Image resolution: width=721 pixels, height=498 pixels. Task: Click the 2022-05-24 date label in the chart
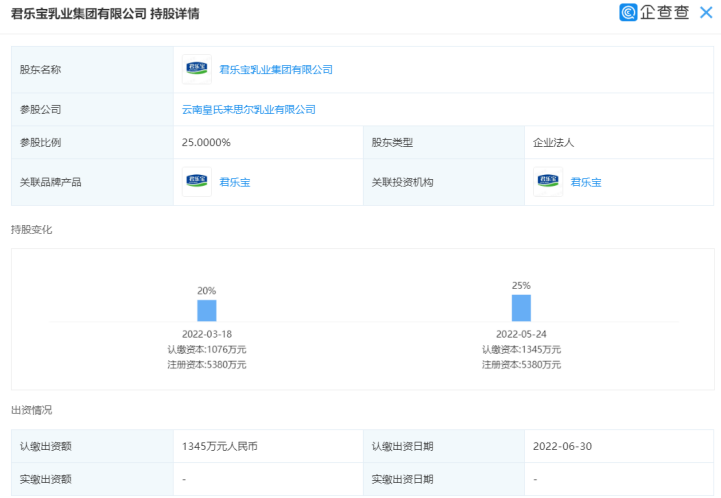point(521,334)
